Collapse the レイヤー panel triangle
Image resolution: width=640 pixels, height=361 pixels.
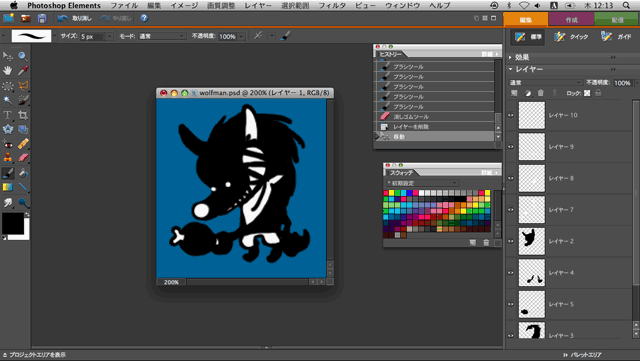tap(510, 69)
